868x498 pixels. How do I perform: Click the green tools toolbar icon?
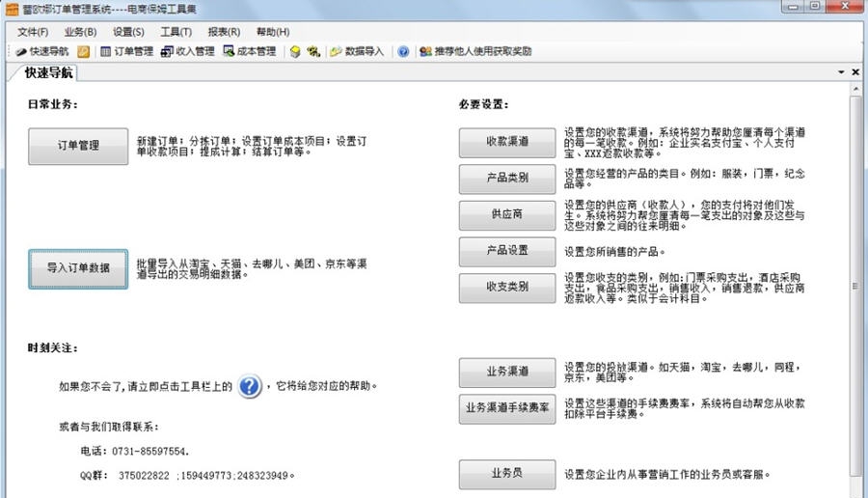(313, 51)
